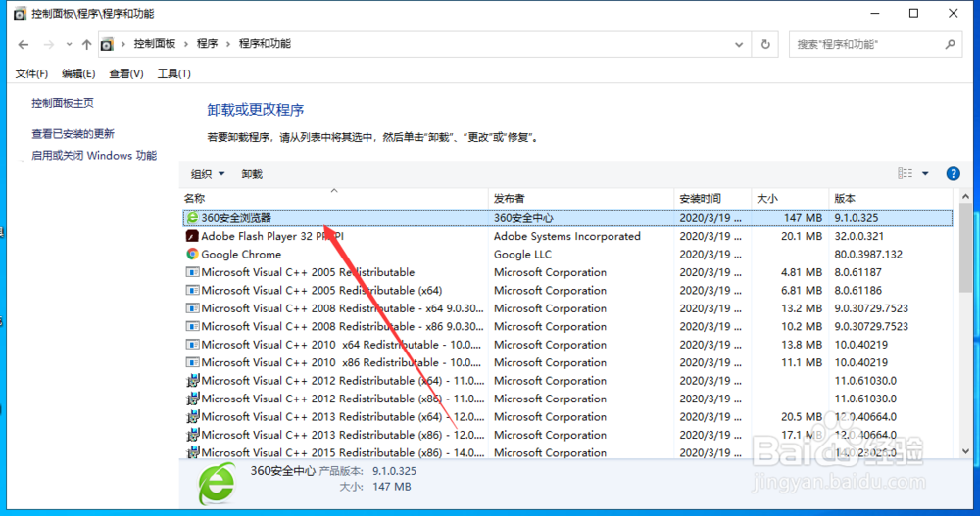This screenshot has height=516, width=980.
Task: Click the 360安全浏览器 icon in list
Action: pyautogui.click(x=192, y=218)
